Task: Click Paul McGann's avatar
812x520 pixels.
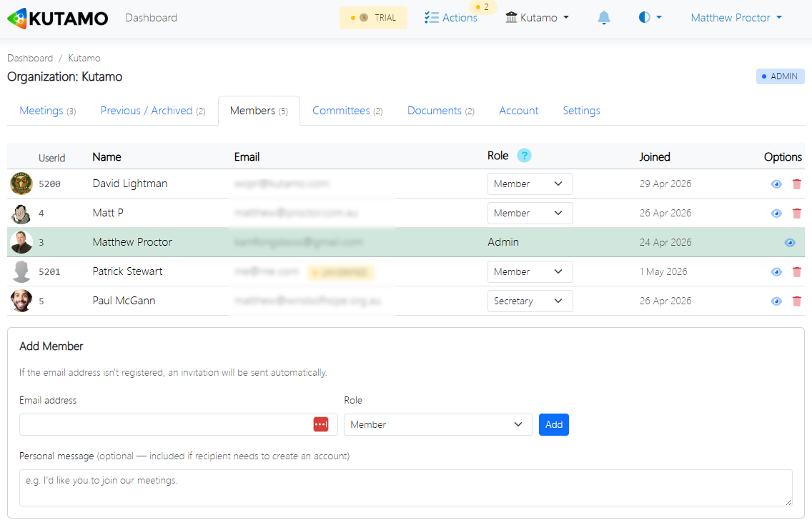Action: 21,301
